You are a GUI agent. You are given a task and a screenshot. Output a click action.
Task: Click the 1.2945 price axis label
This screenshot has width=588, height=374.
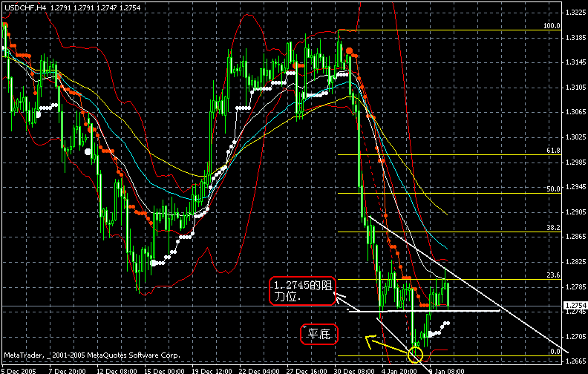575,187
